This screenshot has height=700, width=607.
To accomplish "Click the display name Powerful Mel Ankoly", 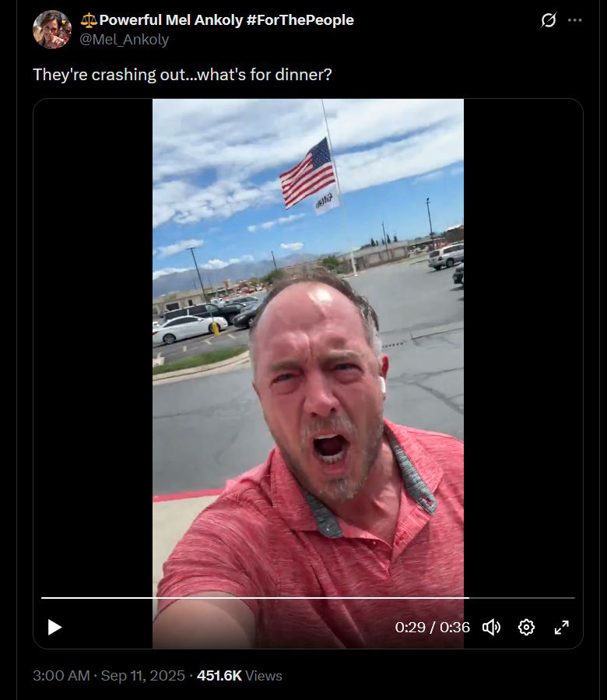I will (x=171, y=20).
